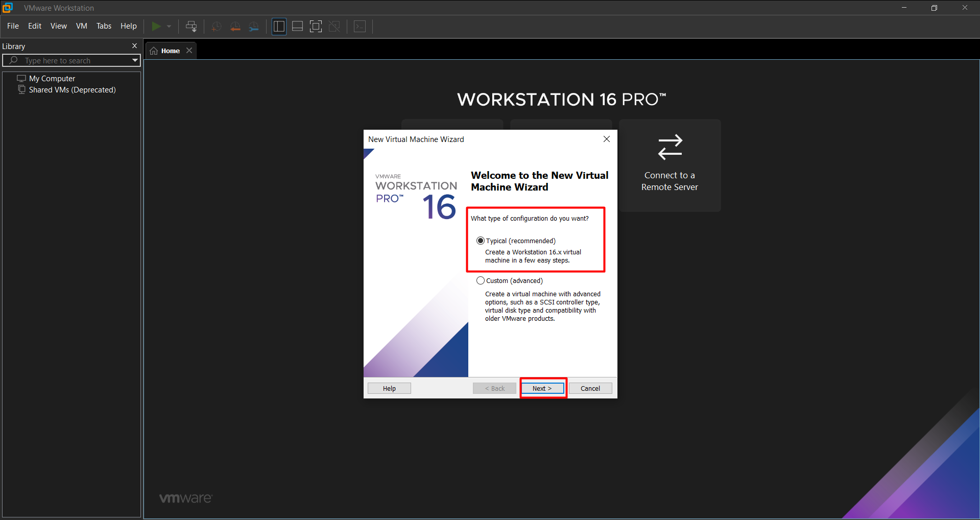Open Snapshot Manager with the wrench icon
This screenshot has width=980, height=520.
254,27
